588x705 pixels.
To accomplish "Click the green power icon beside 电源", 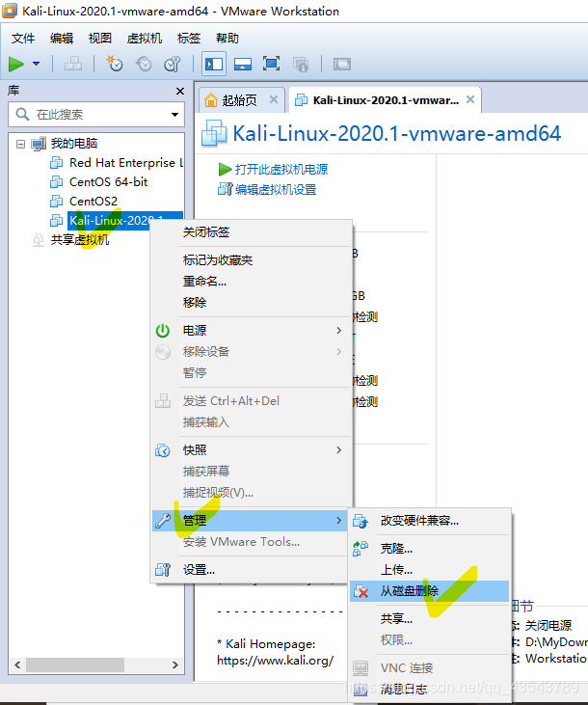I will pos(163,331).
